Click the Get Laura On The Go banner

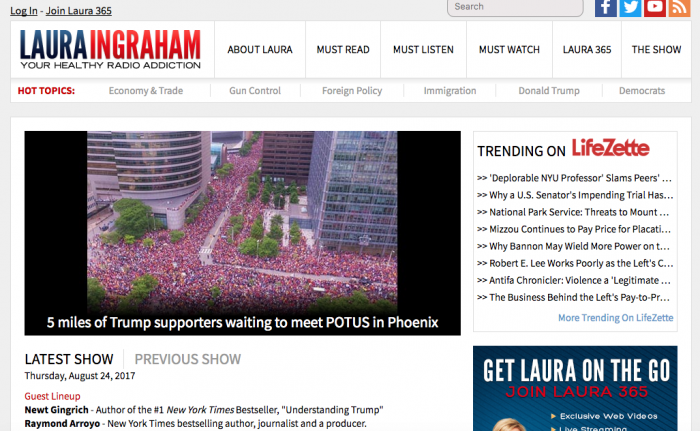coord(575,388)
